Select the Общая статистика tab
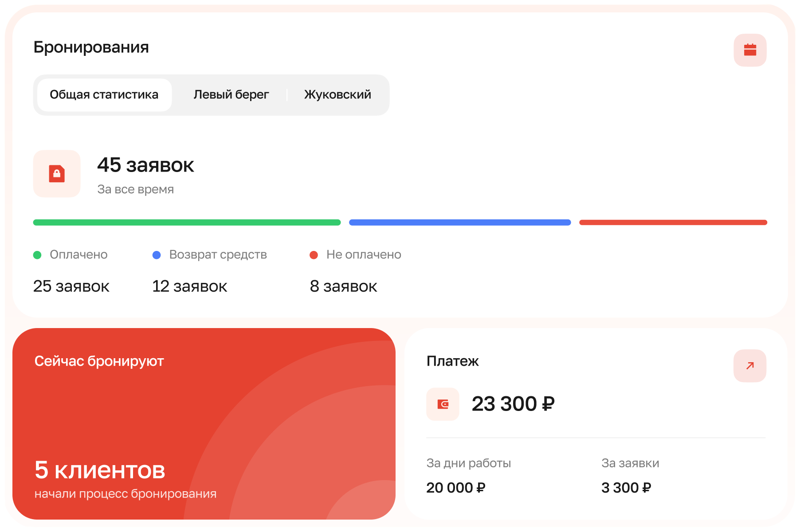800x532 pixels. (104, 95)
